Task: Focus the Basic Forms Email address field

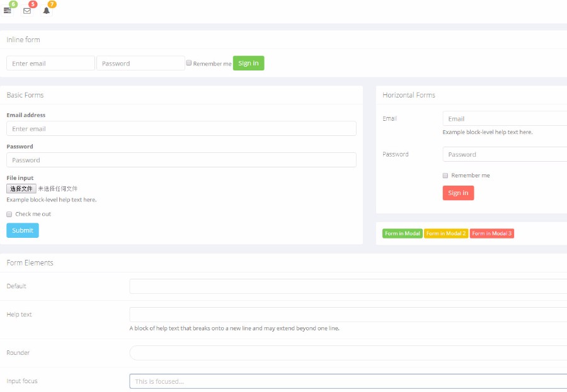Action: click(x=181, y=128)
